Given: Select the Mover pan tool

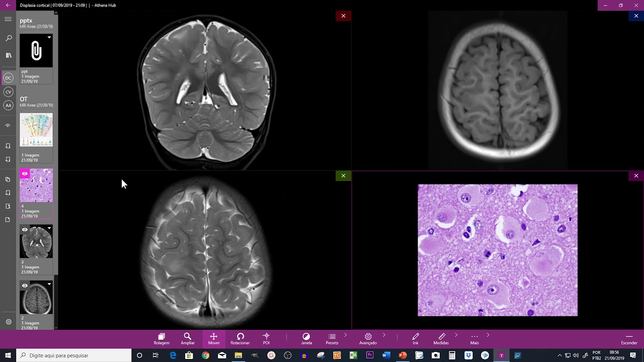Looking at the screenshot, I should (x=214, y=339).
